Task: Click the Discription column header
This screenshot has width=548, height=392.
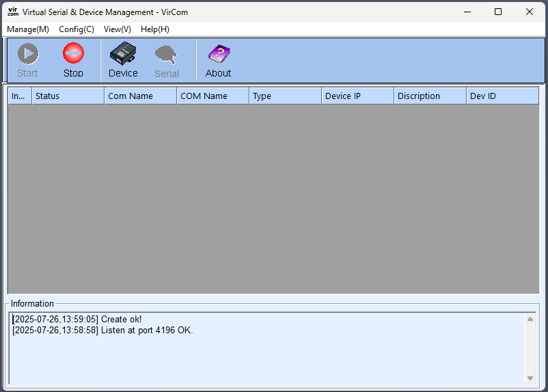Action: tap(430, 96)
